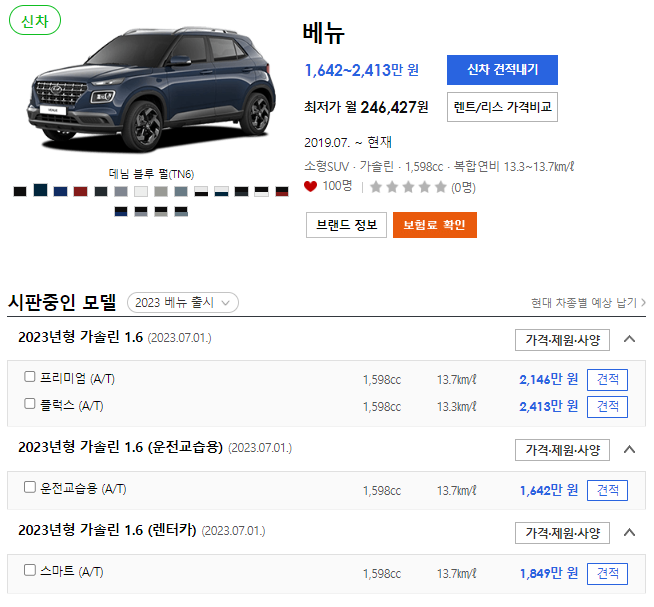Click the 2023년형 가솔린 1.6 (운전교습용) heading
The image size is (654, 607).
pos(121,447)
